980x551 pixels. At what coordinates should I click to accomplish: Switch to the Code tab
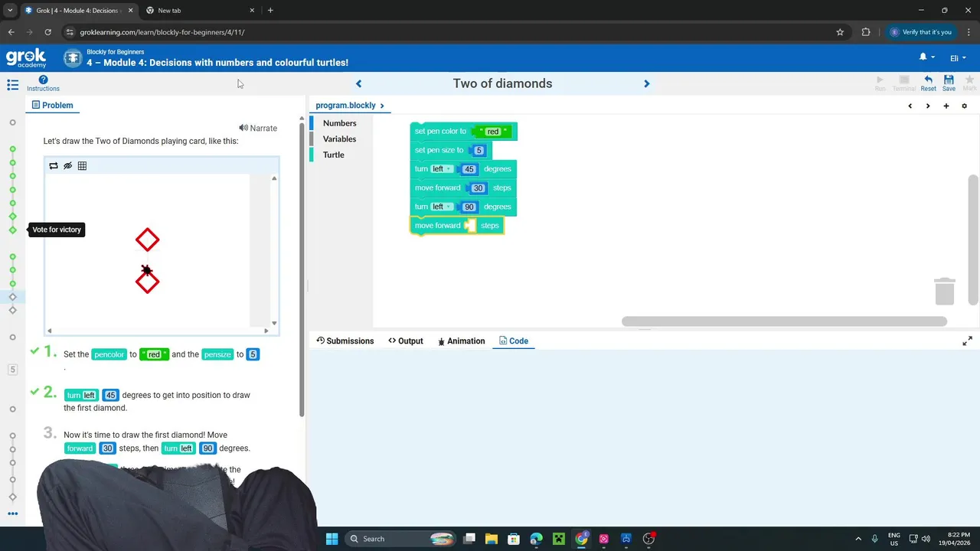(x=514, y=341)
